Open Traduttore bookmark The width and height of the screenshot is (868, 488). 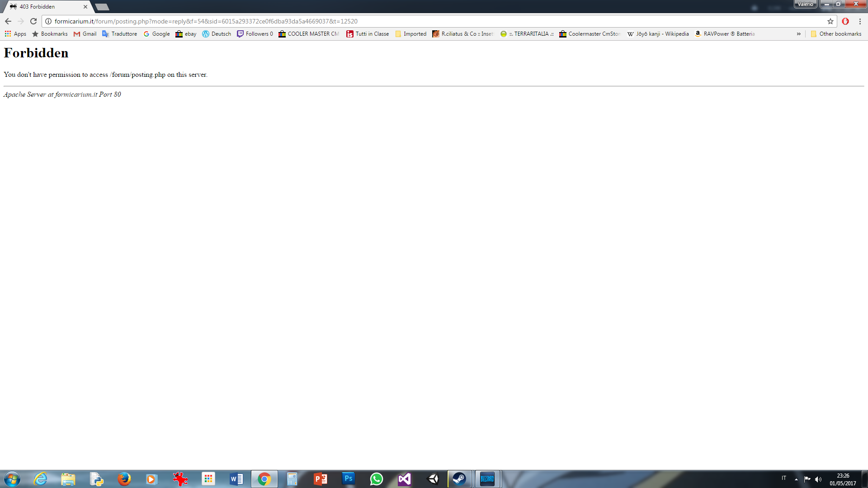point(119,34)
